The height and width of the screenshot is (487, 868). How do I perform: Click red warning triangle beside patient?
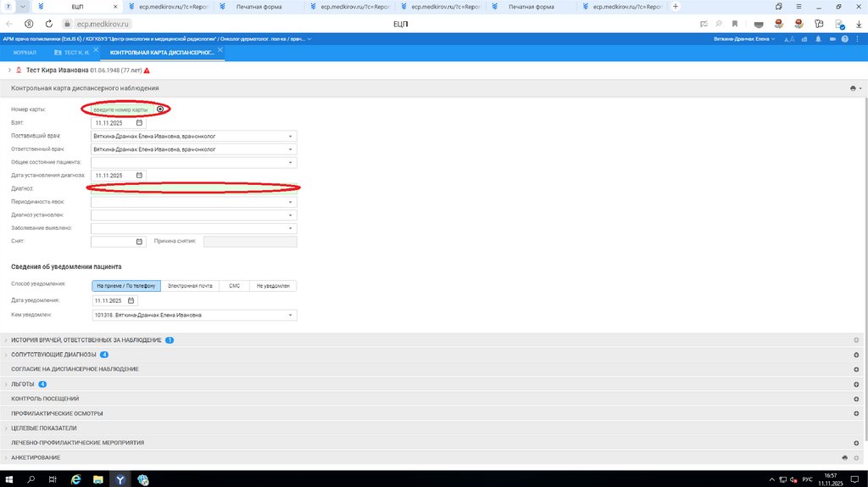(x=147, y=70)
